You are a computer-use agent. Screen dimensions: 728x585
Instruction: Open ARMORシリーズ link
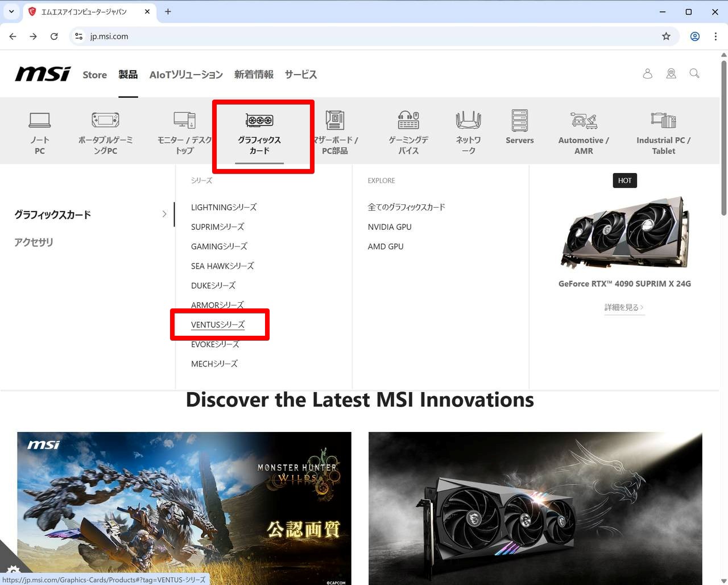(217, 305)
